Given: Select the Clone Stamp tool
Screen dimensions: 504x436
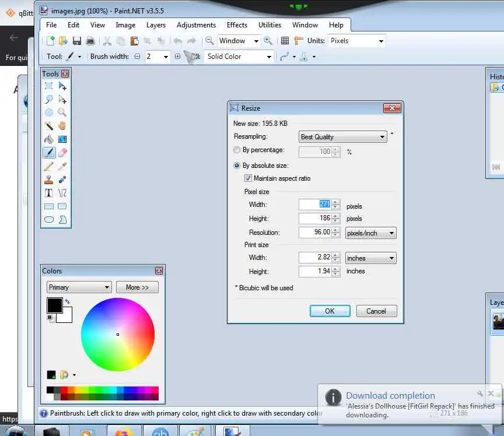Looking at the screenshot, I should [x=48, y=180].
